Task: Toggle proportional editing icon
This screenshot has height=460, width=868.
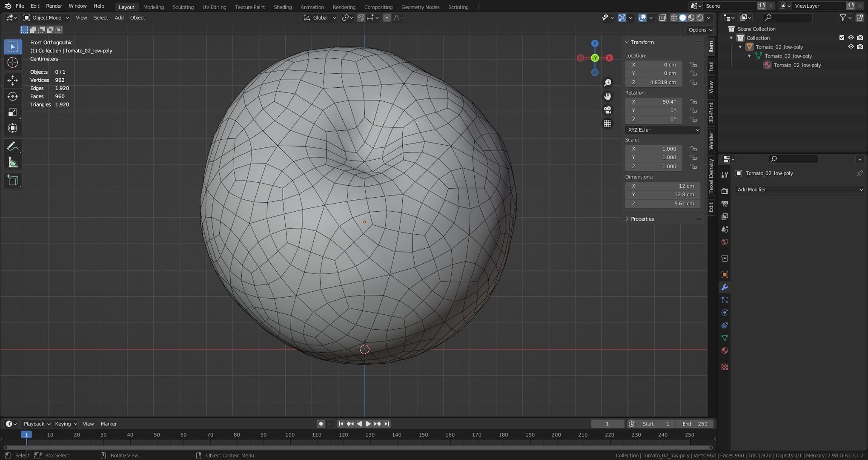Action: pos(387,17)
